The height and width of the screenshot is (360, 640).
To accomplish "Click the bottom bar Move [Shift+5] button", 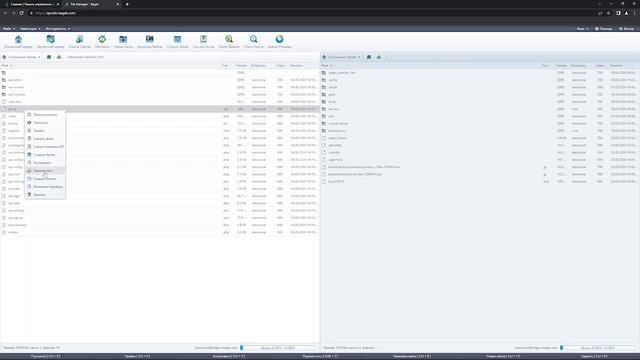I will point(320,356).
